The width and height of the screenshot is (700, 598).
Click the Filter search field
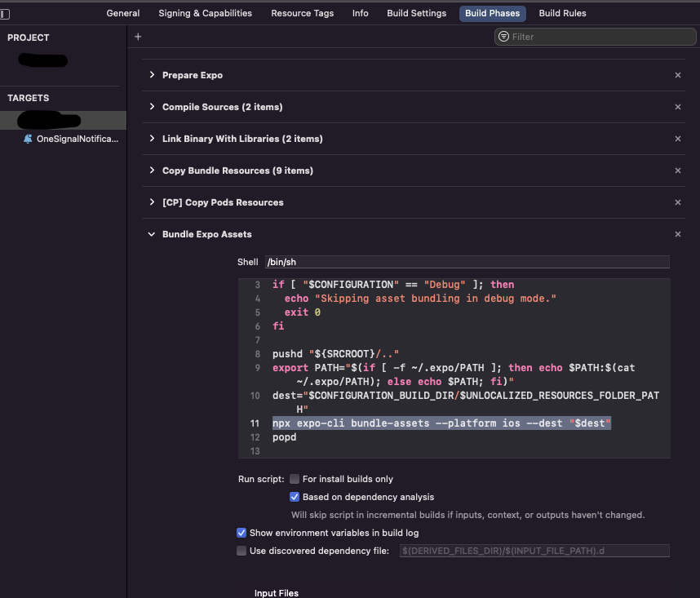(x=595, y=37)
